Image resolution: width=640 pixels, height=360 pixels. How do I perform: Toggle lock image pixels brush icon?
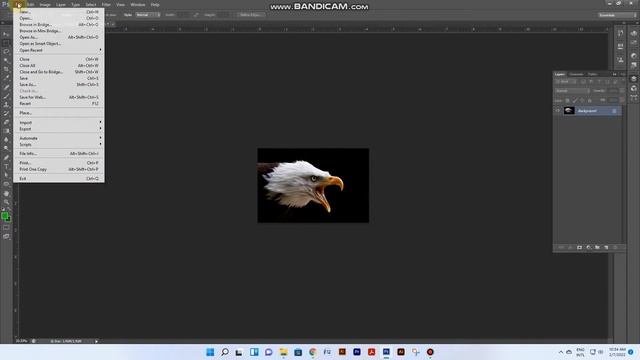(575, 100)
